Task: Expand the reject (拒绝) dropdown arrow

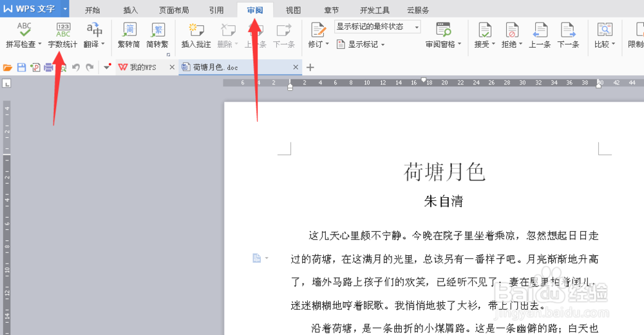Action: click(x=520, y=44)
